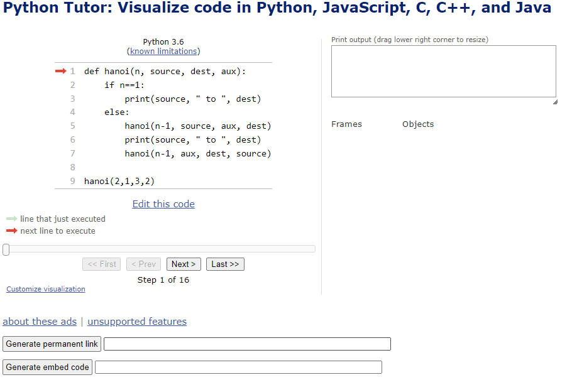
Task: Click code line 2 'if n==1:'
Action: coord(124,85)
